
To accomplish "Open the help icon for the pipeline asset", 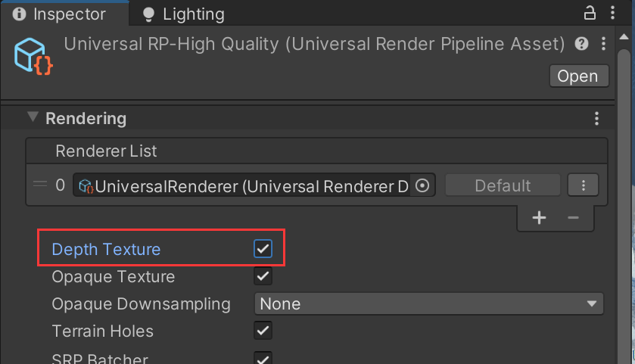I will click(x=581, y=43).
